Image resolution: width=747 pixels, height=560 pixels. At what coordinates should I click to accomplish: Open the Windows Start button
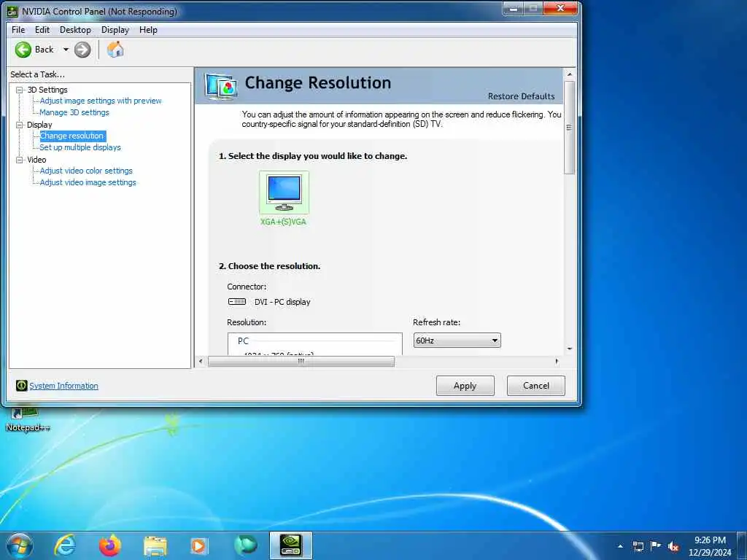tap(19, 545)
